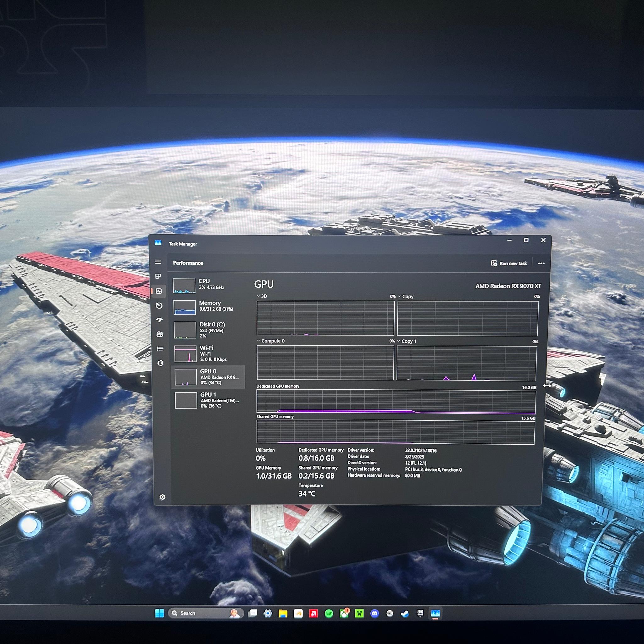Image resolution: width=644 pixels, height=644 pixels.
Task: Open the Users page icon
Action: click(160, 334)
